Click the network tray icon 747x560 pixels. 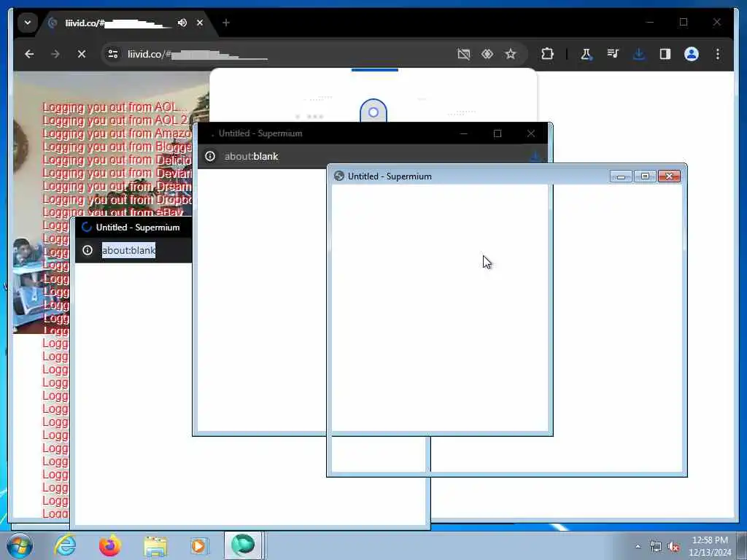pyautogui.click(x=656, y=547)
